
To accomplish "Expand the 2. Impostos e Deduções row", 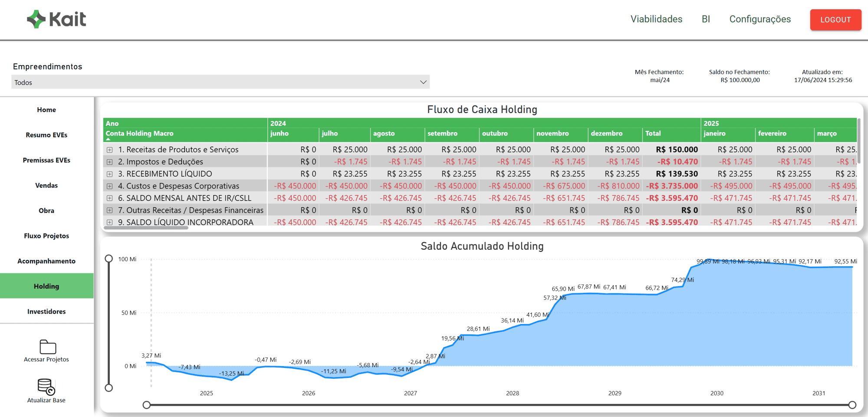I will coord(110,162).
